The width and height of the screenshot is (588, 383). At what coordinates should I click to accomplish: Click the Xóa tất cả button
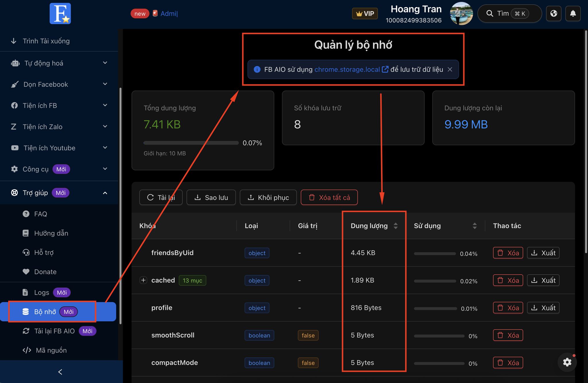pyautogui.click(x=329, y=197)
